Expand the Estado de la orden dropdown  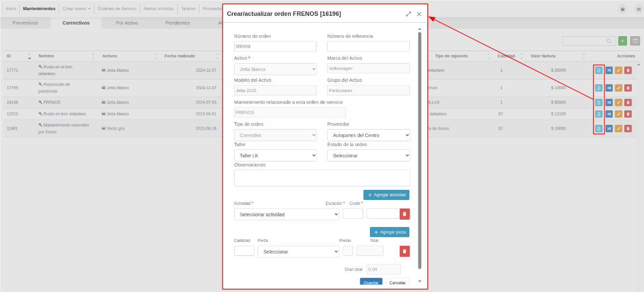pyautogui.click(x=368, y=156)
